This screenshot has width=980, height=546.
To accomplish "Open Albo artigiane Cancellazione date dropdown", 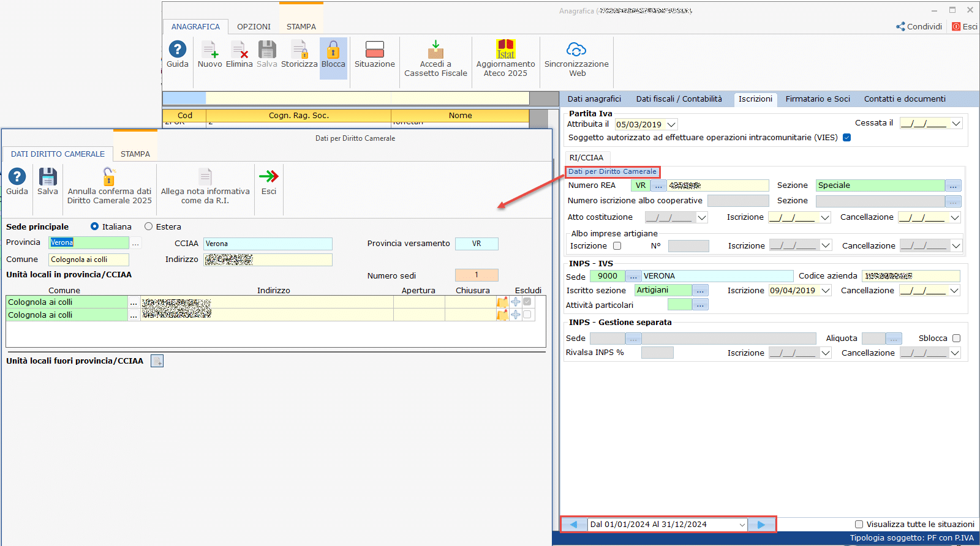I will 956,246.
